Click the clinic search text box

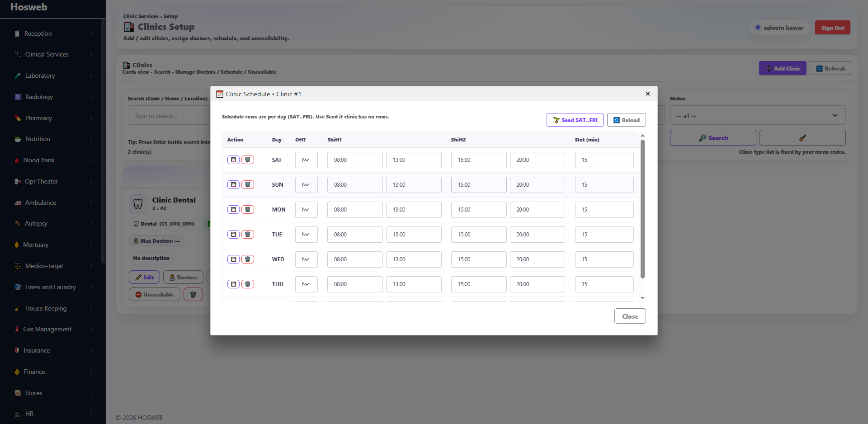170,116
